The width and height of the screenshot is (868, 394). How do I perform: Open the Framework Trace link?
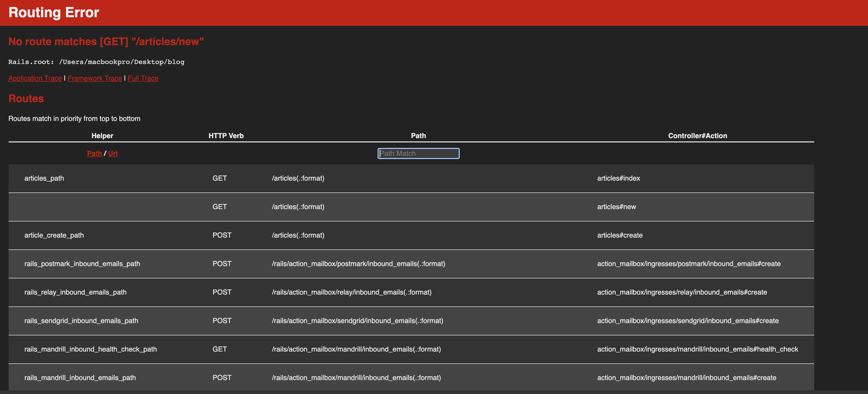click(x=95, y=78)
